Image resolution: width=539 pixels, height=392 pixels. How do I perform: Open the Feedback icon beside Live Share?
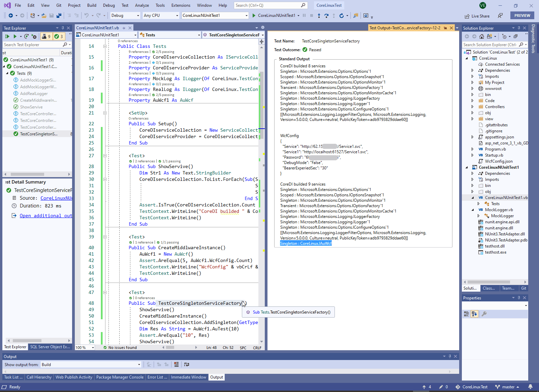coord(500,15)
